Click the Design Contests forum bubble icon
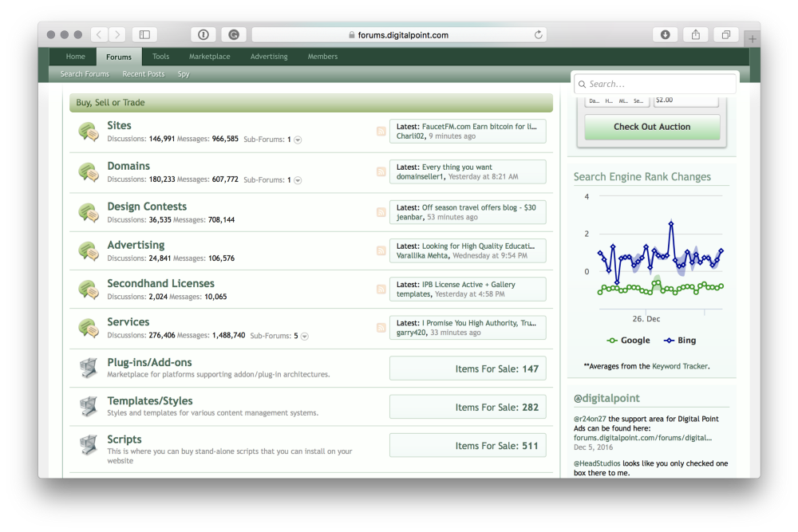The height and width of the screenshot is (532, 798). (89, 213)
